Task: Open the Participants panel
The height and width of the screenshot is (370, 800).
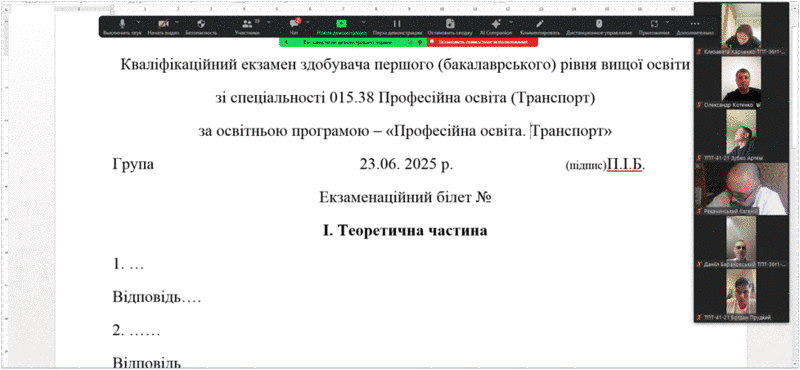Action: [x=247, y=27]
